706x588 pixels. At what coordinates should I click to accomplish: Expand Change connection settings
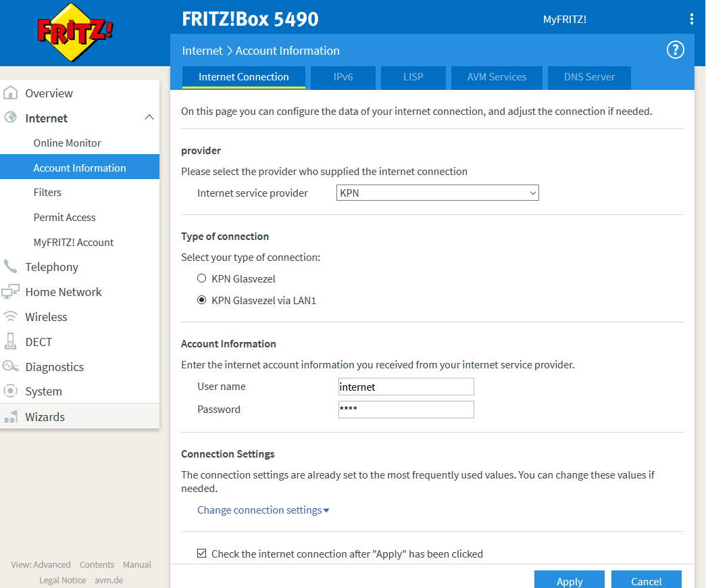[x=263, y=510]
